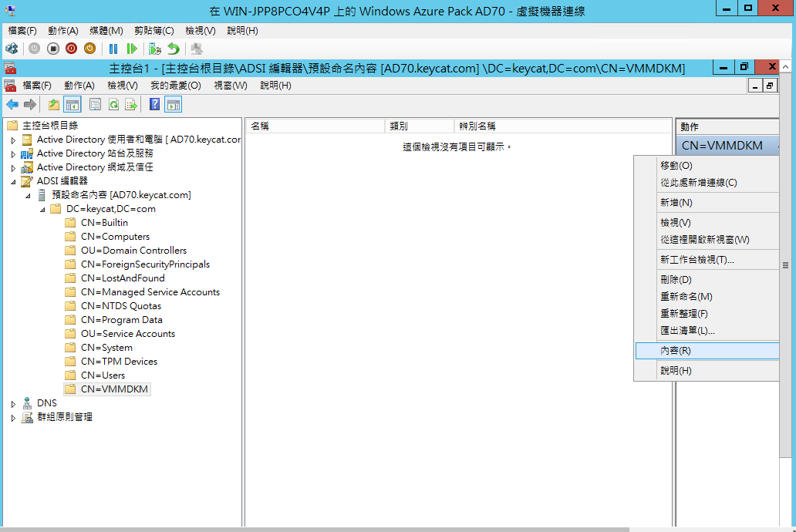Select OU=Domain Controllers in the tree

click(x=133, y=251)
